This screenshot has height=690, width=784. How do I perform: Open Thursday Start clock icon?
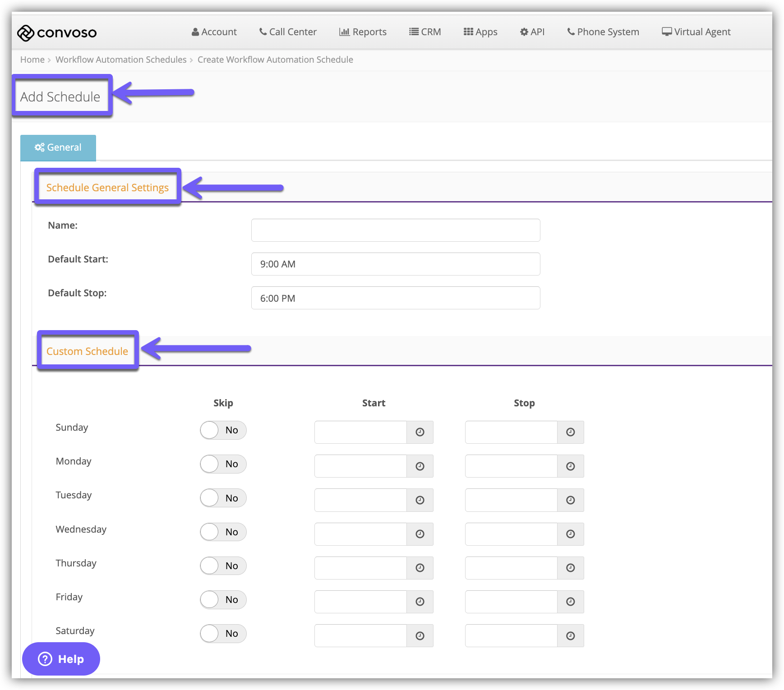point(420,568)
